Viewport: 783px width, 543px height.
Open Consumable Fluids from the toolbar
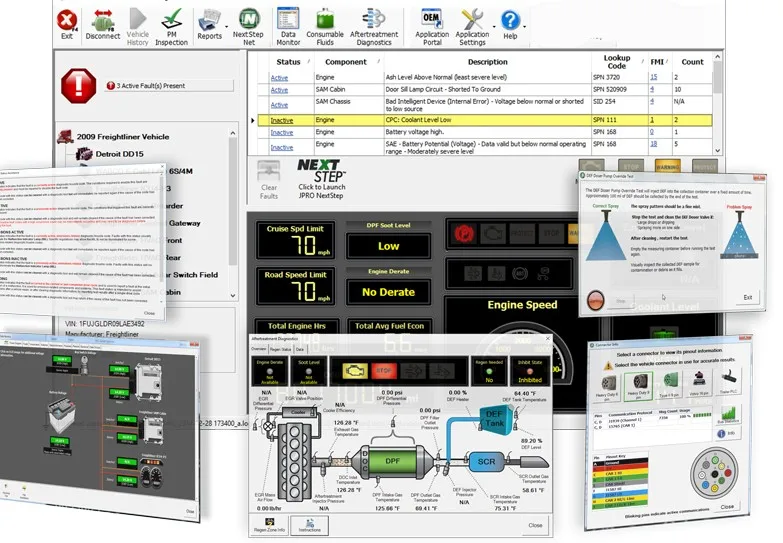coord(325,27)
